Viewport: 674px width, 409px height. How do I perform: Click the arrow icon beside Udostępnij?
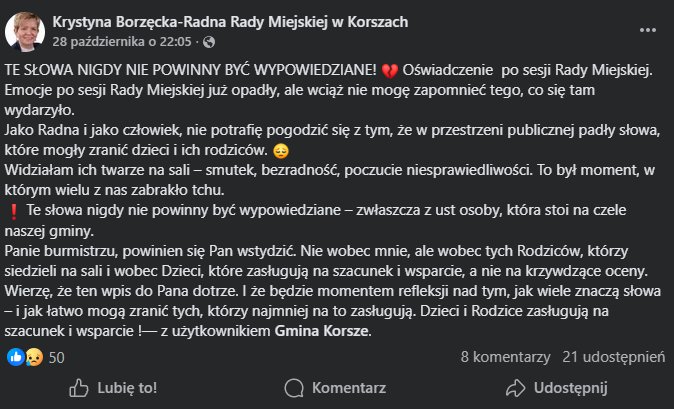516,388
